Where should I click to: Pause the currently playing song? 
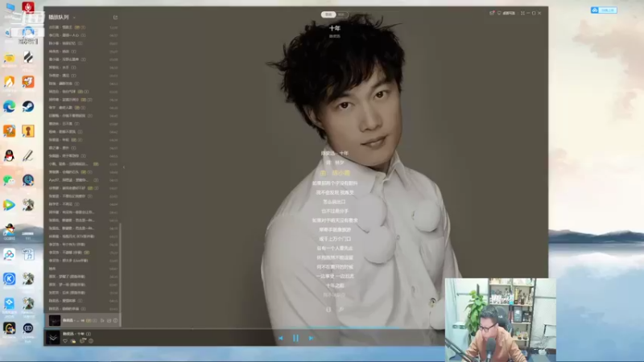(x=295, y=338)
